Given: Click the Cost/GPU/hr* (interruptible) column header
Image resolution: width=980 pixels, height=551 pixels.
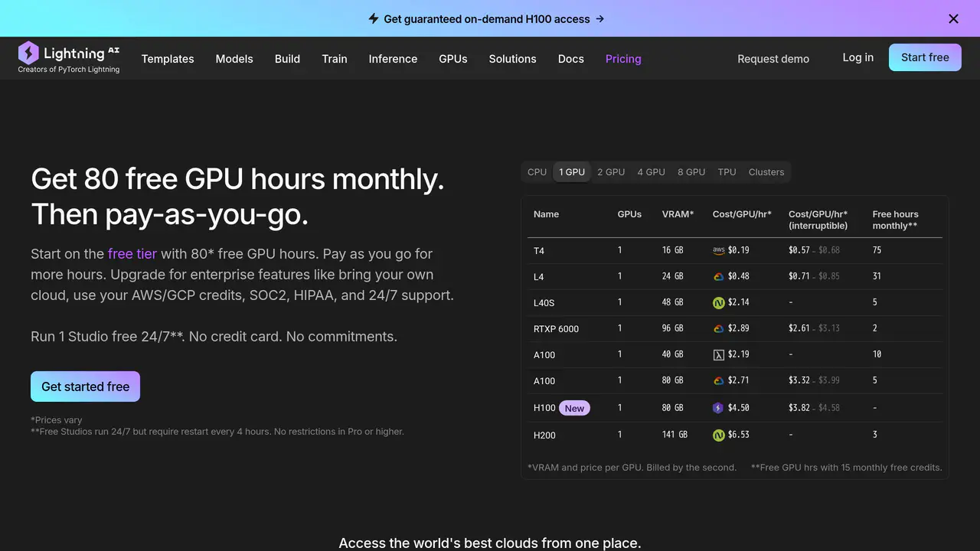Looking at the screenshot, I should click(x=818, y=220).
